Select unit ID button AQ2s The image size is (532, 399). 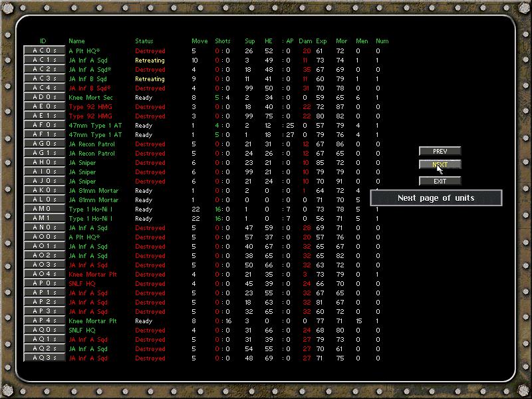45,348
